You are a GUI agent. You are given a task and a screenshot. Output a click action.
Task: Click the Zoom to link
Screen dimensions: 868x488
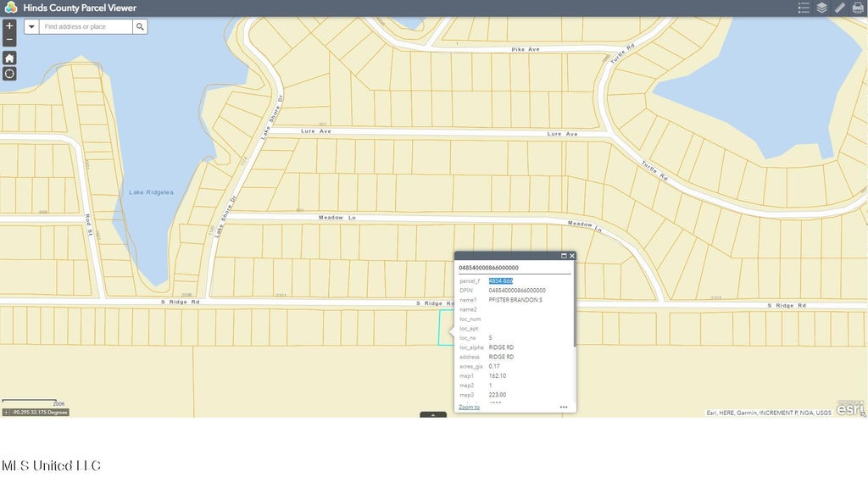tap(469, 408)
